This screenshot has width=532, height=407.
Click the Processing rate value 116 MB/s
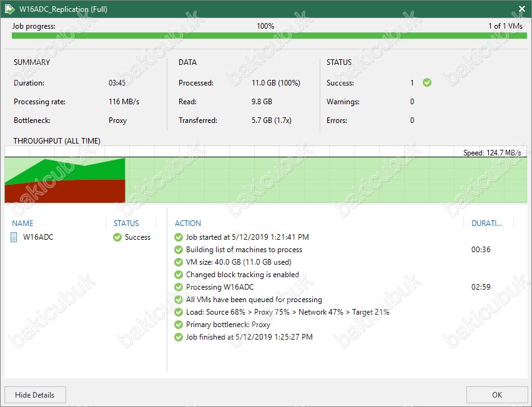[124, 102]
